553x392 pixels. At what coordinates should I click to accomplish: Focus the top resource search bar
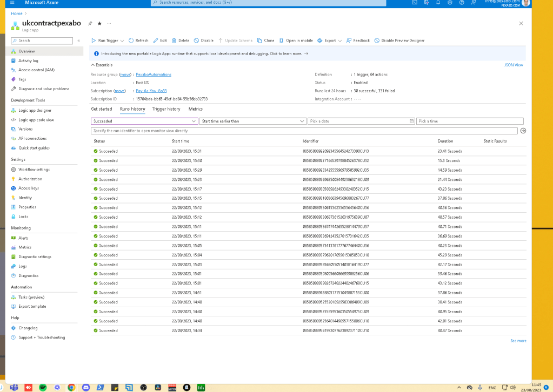pyautogui.click(x=268, y=3)
